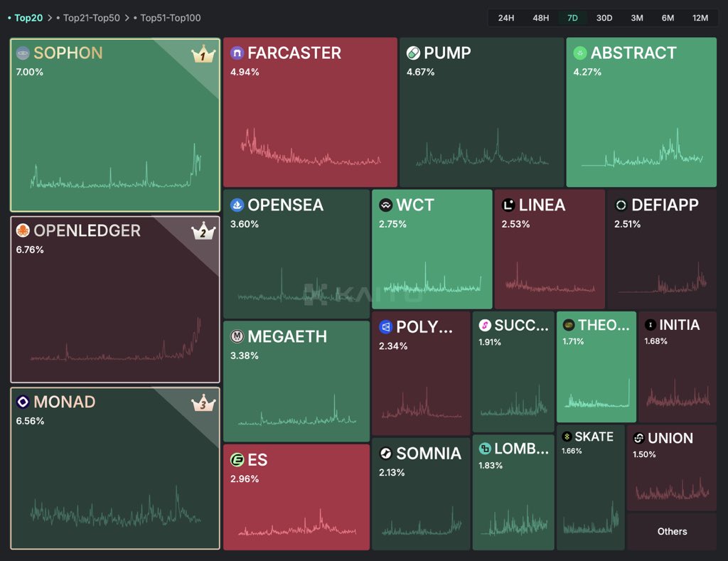The image size is (728, 561).
Task: Click the OPENSEA blue ship icon
Action: point(237,205)
